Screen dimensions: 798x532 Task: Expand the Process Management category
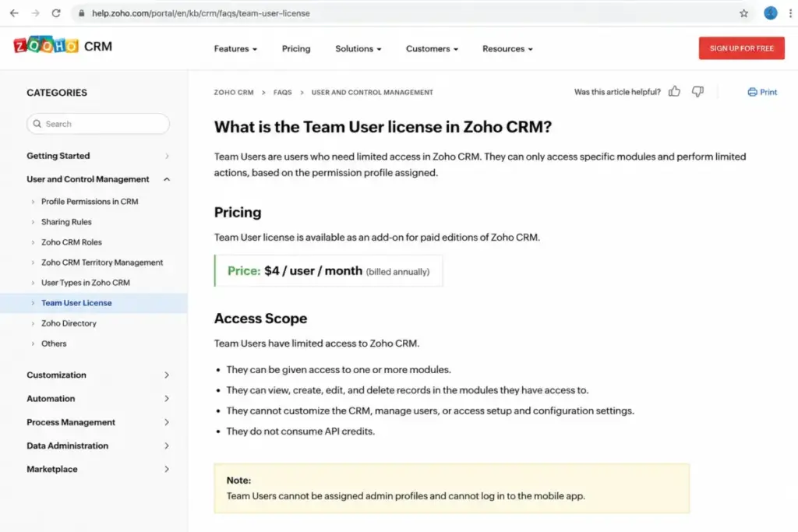pos(97,422)
